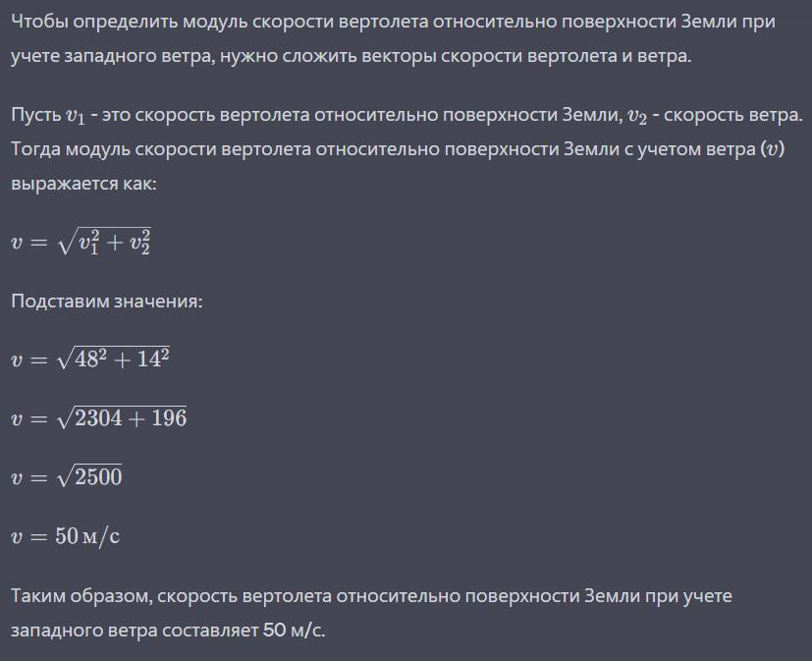Image resolution: width=812 pixels, height=661 pixels.
Task: Click the result line v = 50 м/с
Action: coord(65,535)
